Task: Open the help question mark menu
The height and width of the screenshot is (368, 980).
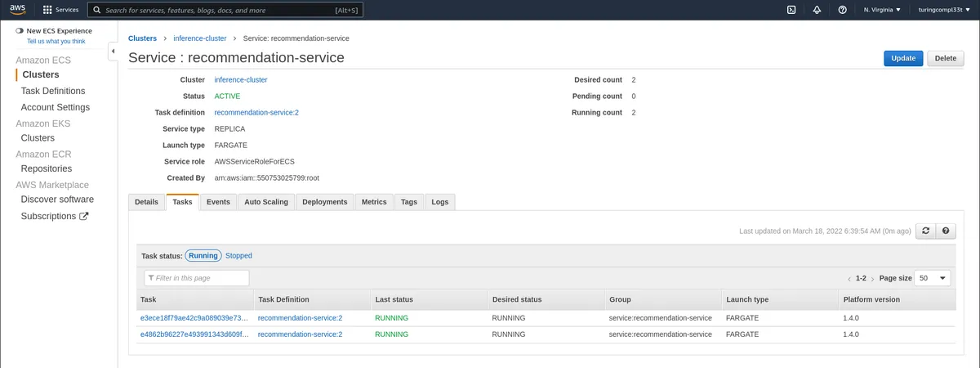Action: (x=842, y=10)
